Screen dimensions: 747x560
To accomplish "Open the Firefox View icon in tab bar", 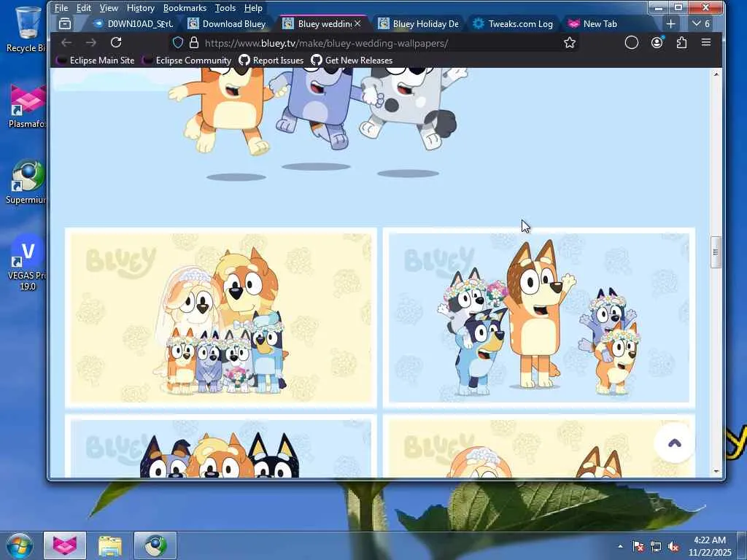I will pyautogui.click(x=65, y=23).
